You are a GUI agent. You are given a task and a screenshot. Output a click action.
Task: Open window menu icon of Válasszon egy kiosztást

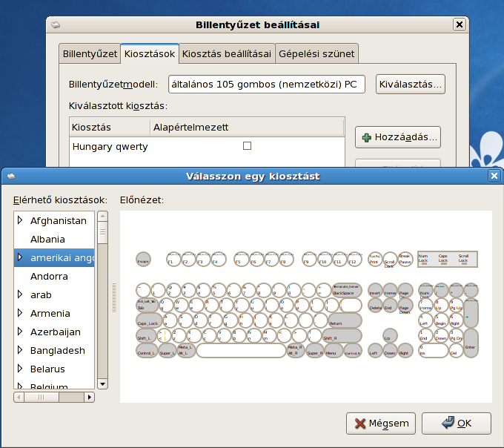11,176
